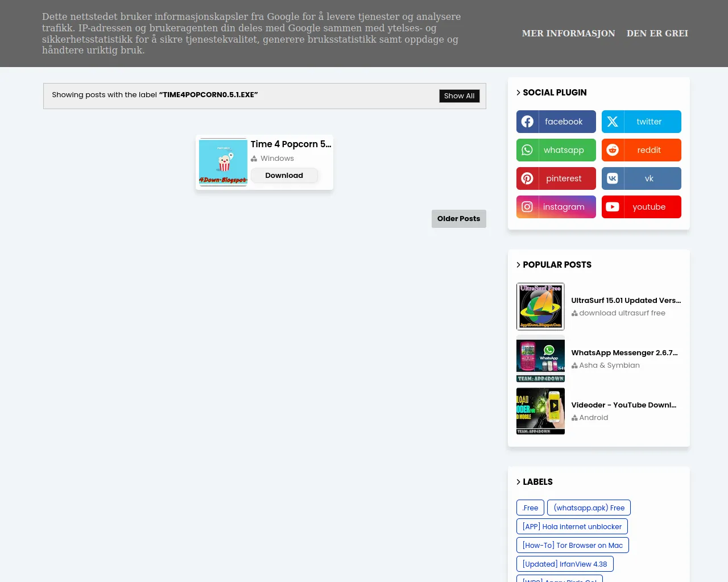Share via the 'whatsapp' button label
This screenshot has width=728, height=582.
click(564, 150)
